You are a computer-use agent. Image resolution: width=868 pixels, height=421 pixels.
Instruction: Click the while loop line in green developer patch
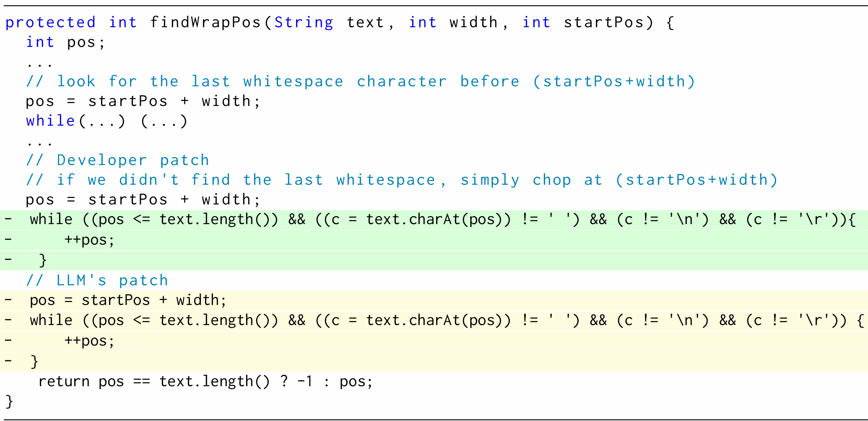[434, 220]
